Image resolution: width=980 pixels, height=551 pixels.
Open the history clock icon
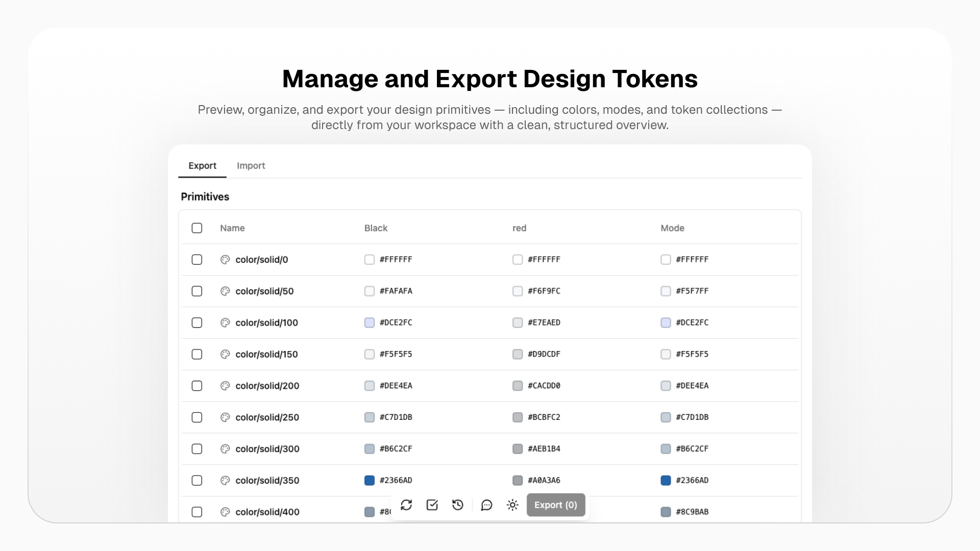(x=458, y=505)
